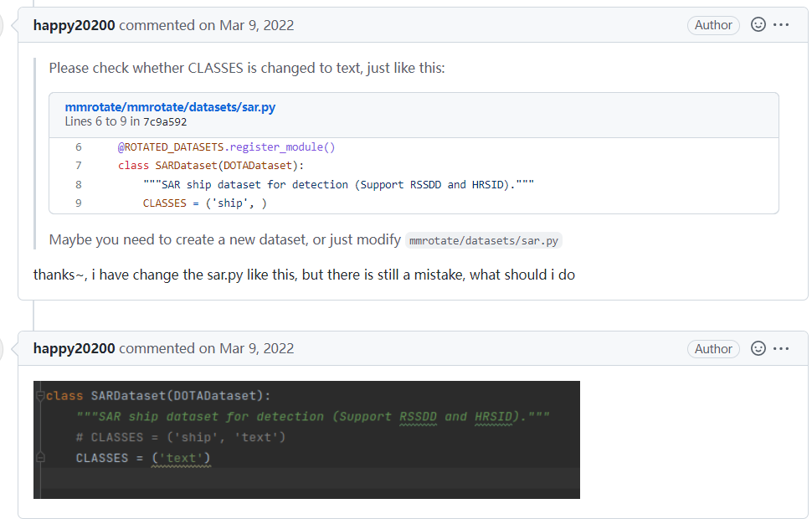The width and height of the screenshot is (812, 519).
Task: Click the Author badge on the first comment
Action: click(x=713, y=25)
